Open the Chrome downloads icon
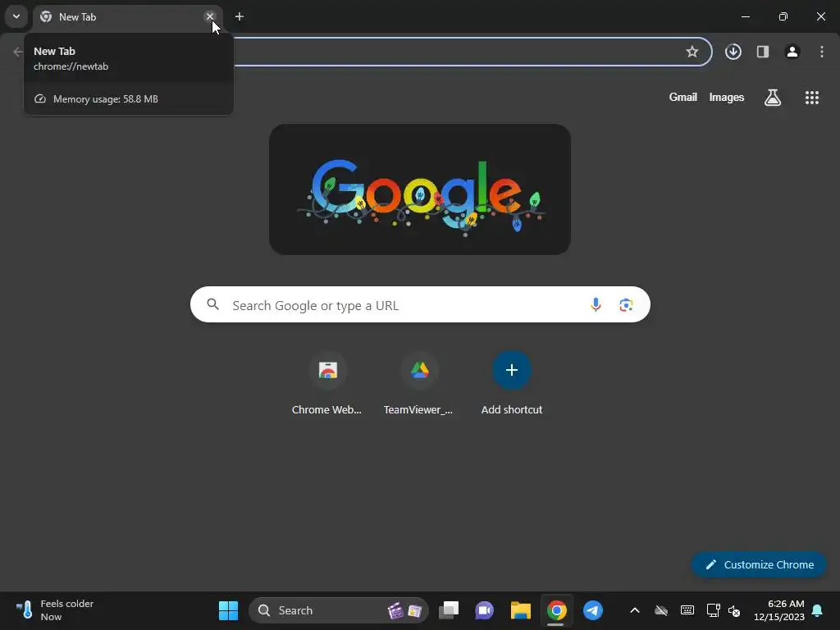Viewport: 840px width, 630px height. [733, 52]
